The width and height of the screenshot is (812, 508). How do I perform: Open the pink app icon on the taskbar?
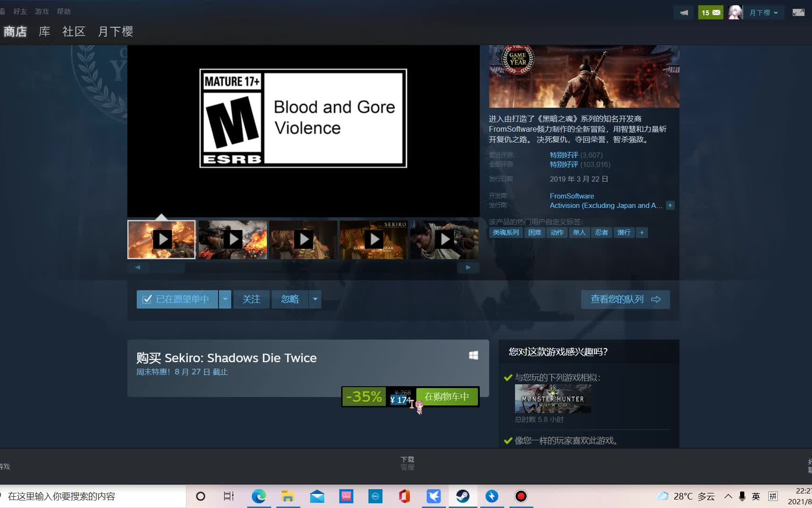tap(346, 496)
